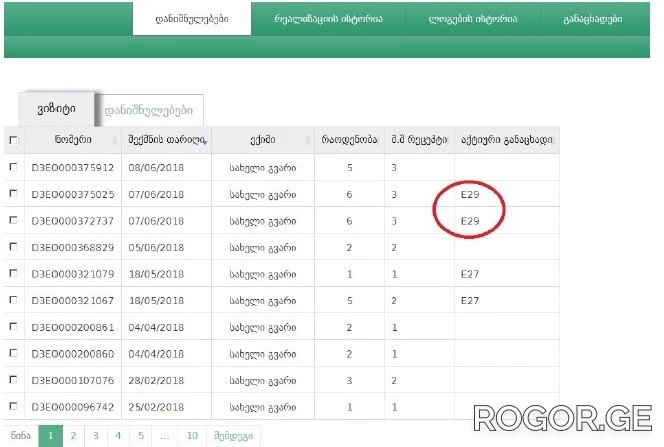
Task: Sort by შექმნის თარიღი column sort arrow
Action: click(205, 142)
